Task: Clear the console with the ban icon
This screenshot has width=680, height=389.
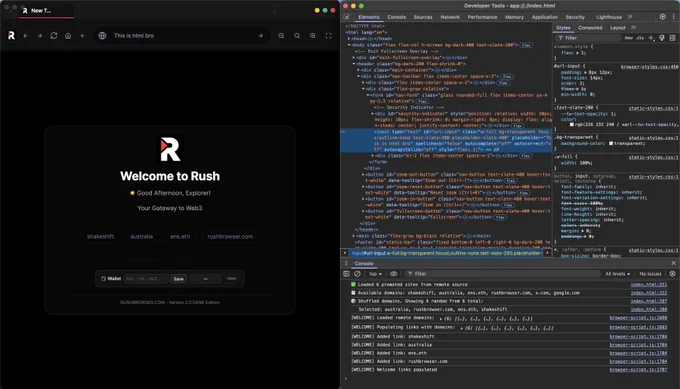Action: point(357,274)
